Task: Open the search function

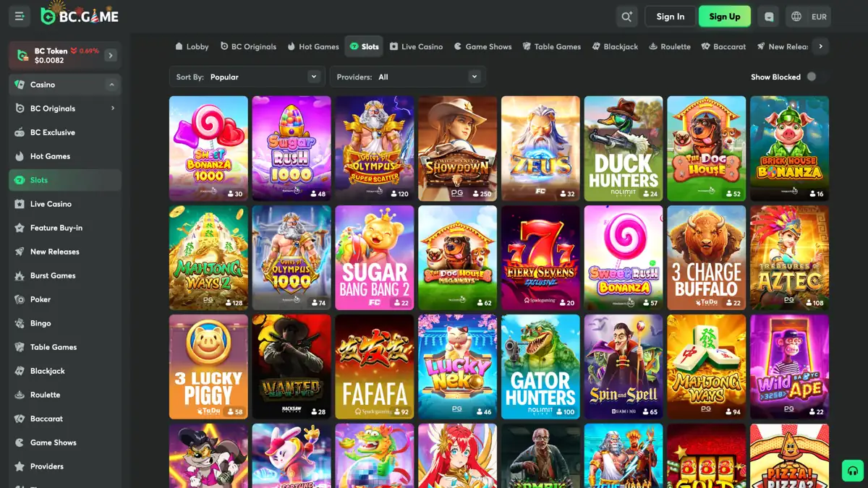Action: click(x=626, y=16)
